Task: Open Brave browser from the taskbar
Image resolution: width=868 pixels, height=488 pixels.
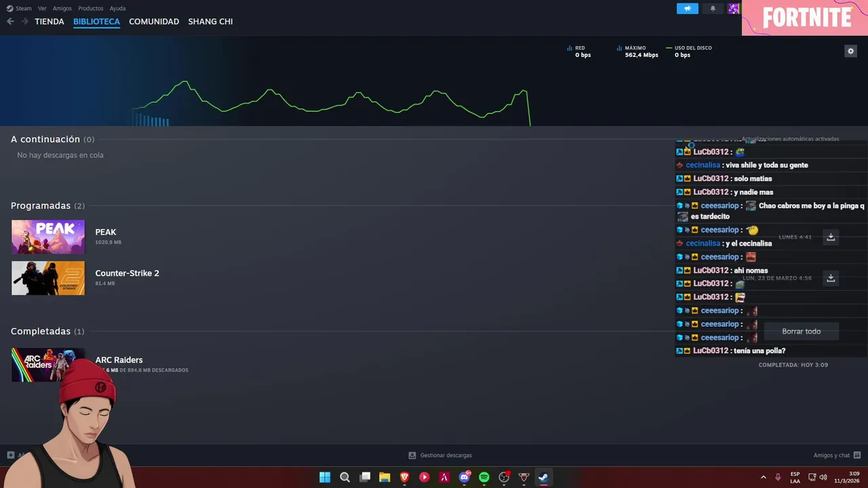Action: 405,477
